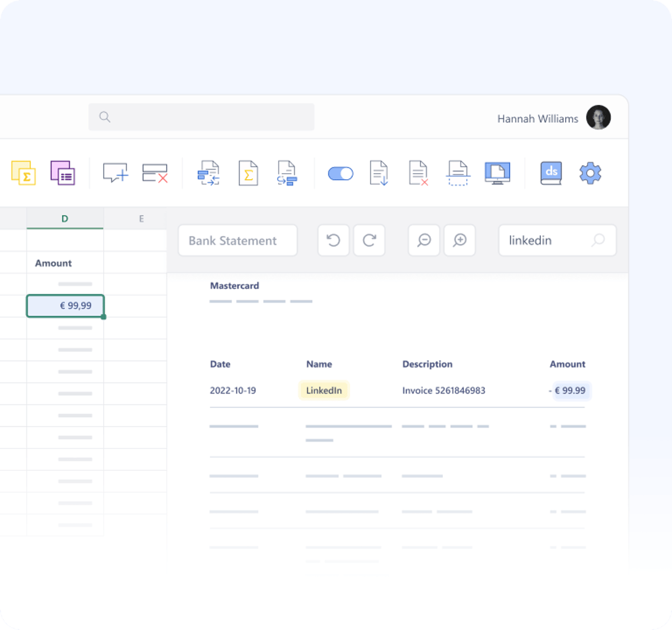Add a comment with speech bubble icon
Image resolution: width=672 pixels, height=630 pixels.
pos(115,173)
